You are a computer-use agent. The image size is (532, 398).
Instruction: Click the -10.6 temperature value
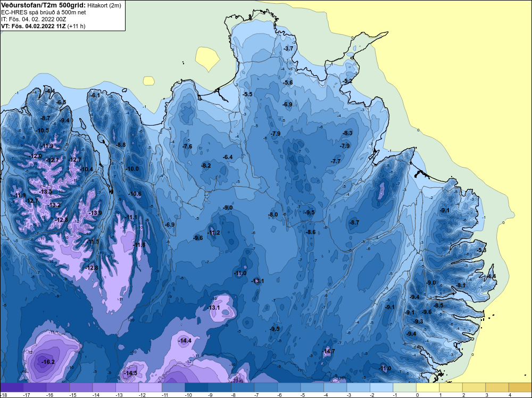135,194
